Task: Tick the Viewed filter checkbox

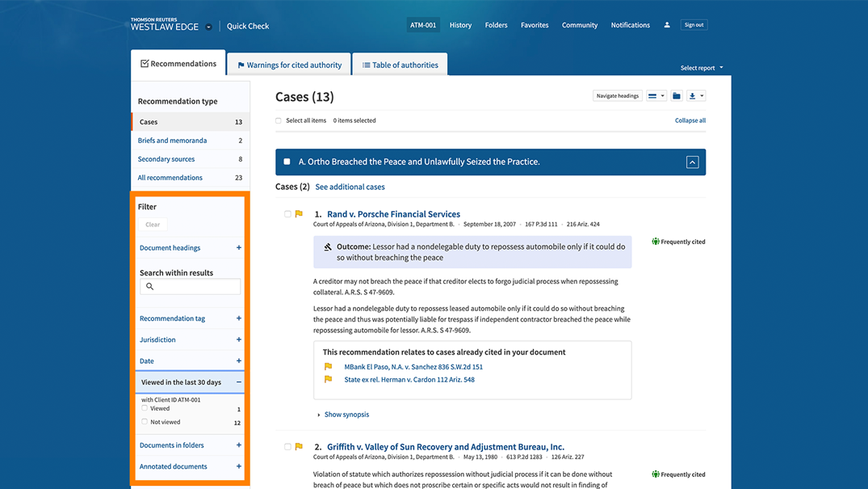Action: point(145,408)
